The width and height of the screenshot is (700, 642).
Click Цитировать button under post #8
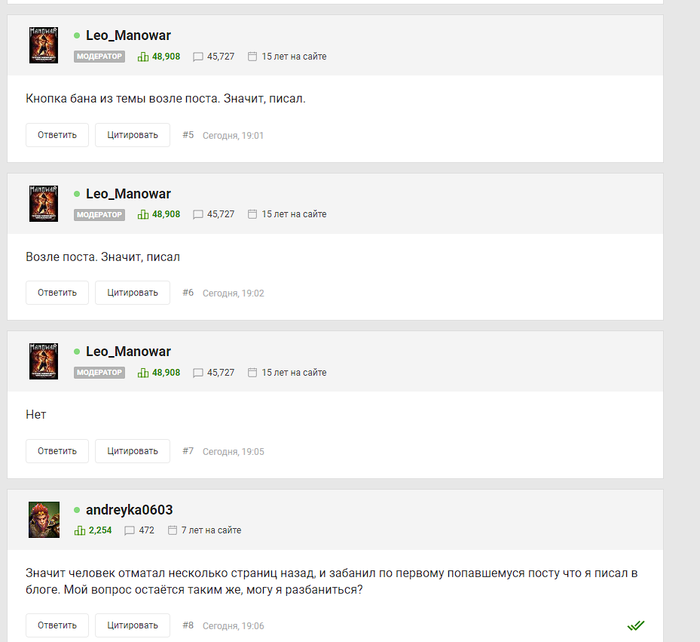(133, 625)
